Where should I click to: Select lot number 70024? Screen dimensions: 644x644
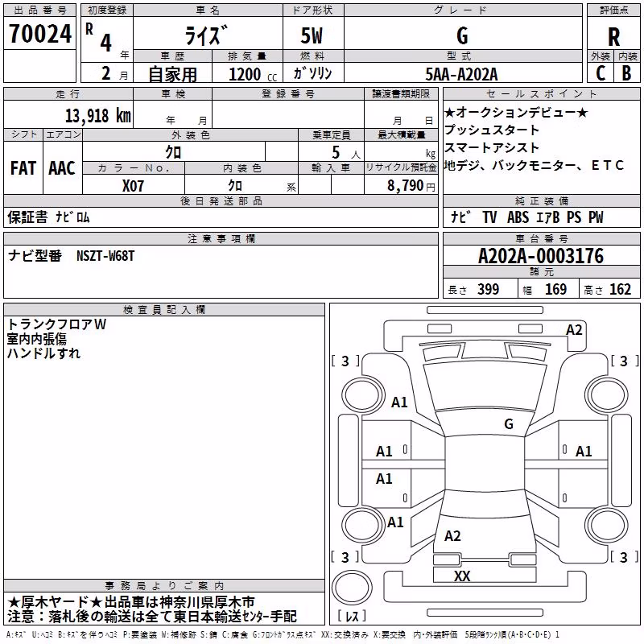click(x=40, y=34)
